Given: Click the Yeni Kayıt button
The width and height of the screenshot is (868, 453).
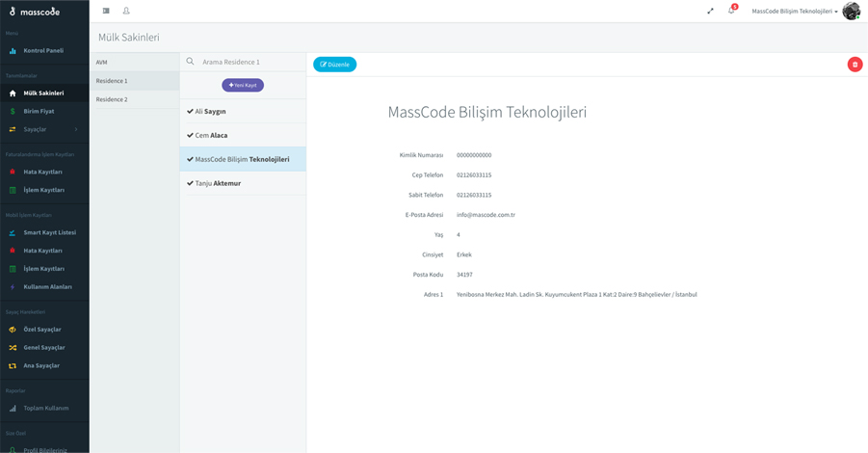Looking at the screenshot, I should (x=243, y=85).
